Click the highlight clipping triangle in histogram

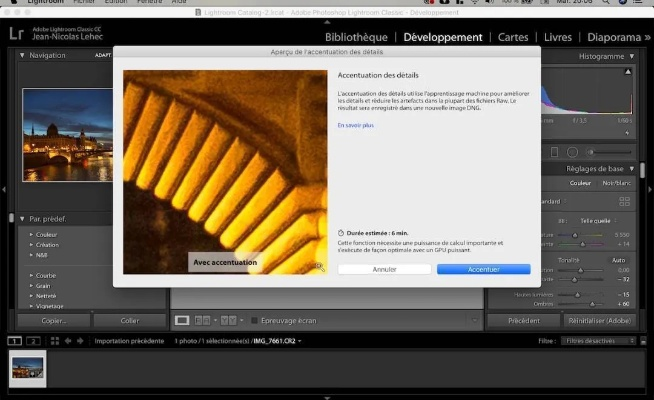(630, 73)
